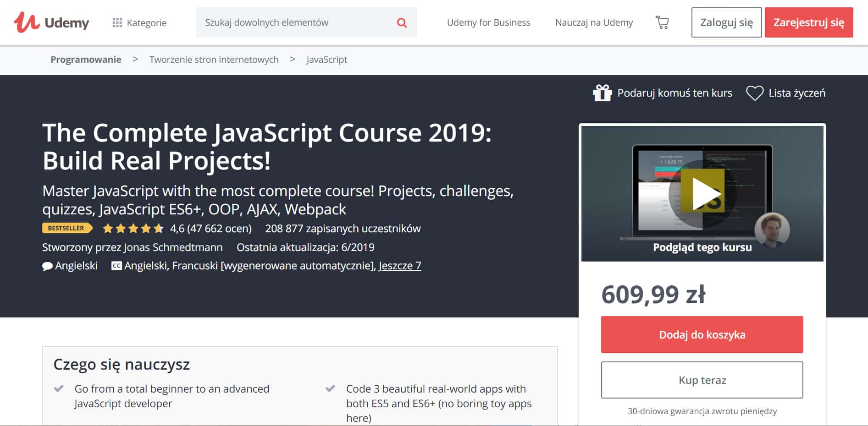The width and height of the screenshot is (868, 426).
Task: Click the course subtitle description
Action: [278, 200]
